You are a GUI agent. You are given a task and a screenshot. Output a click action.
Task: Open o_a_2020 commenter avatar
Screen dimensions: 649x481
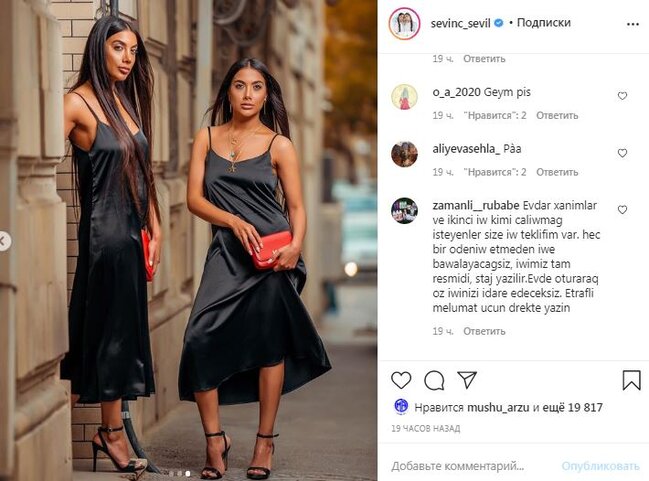click(404, 97)
